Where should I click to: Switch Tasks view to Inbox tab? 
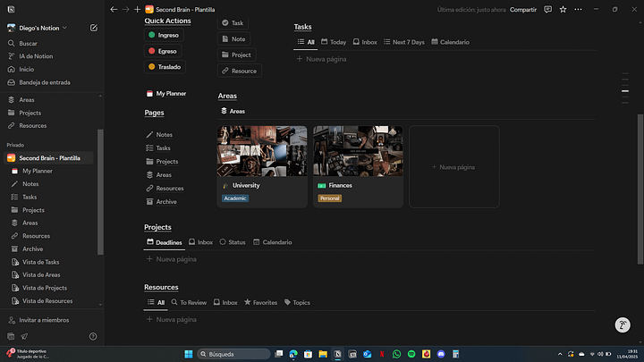click(365, 42)
